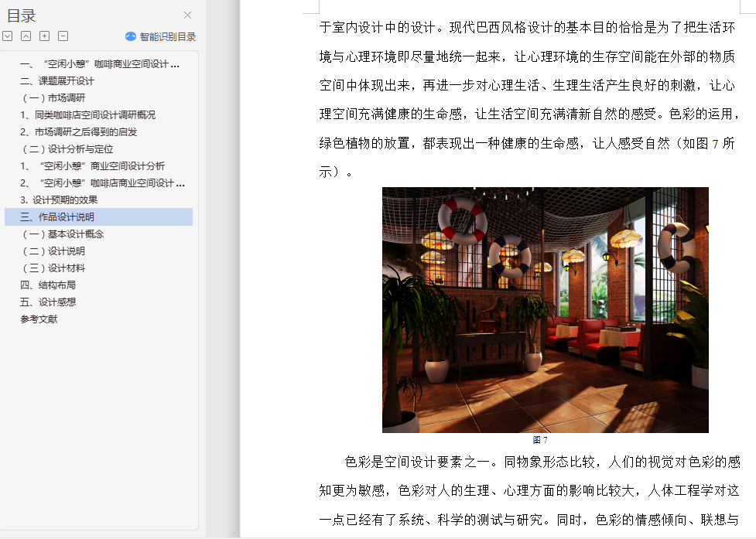Go to 四、结构布局 heading
The height and width of the screenshot is (539, 756).
pos(48,285)
